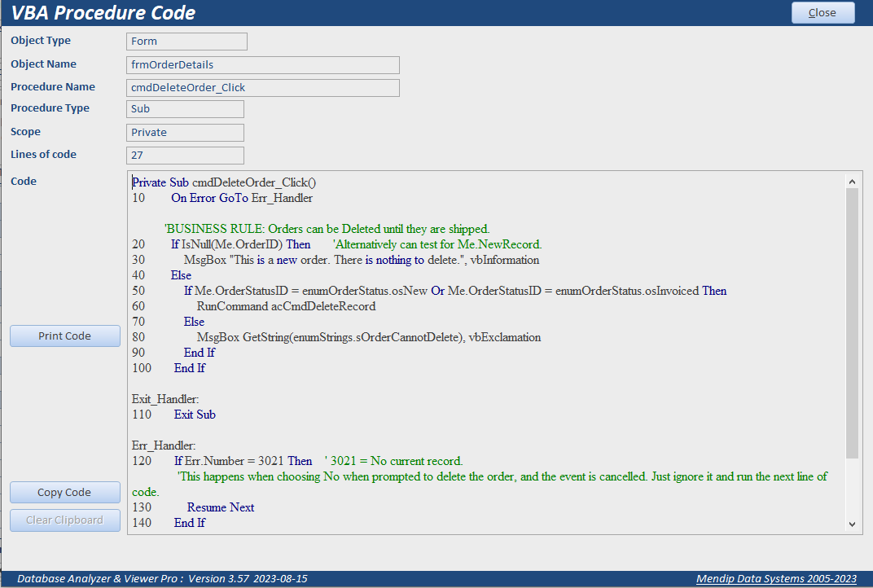Click the Procedure Type field showing Sub
Viewport: 873px width, 588px height.
tap(185, 109)
